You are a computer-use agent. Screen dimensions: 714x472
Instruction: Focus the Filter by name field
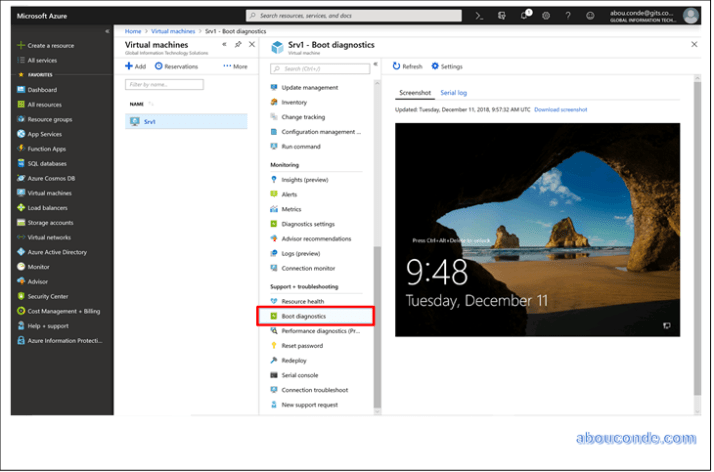click(164, 85)
